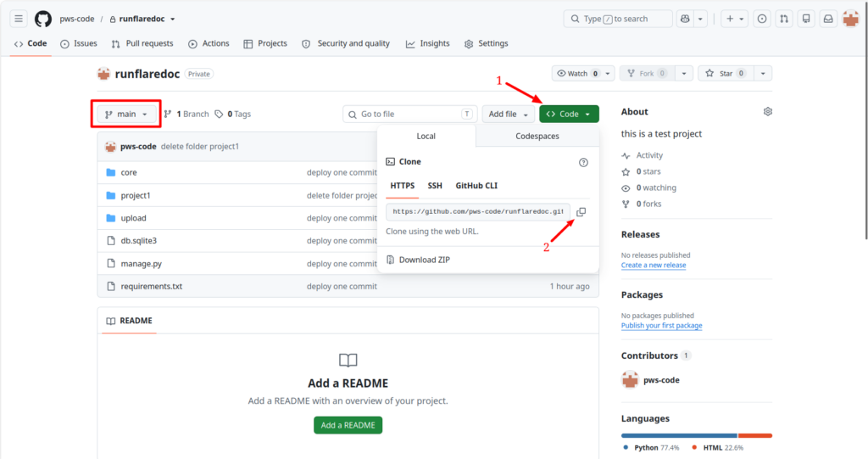
Task: Expand the Add file dropdown
Action: 509,115
